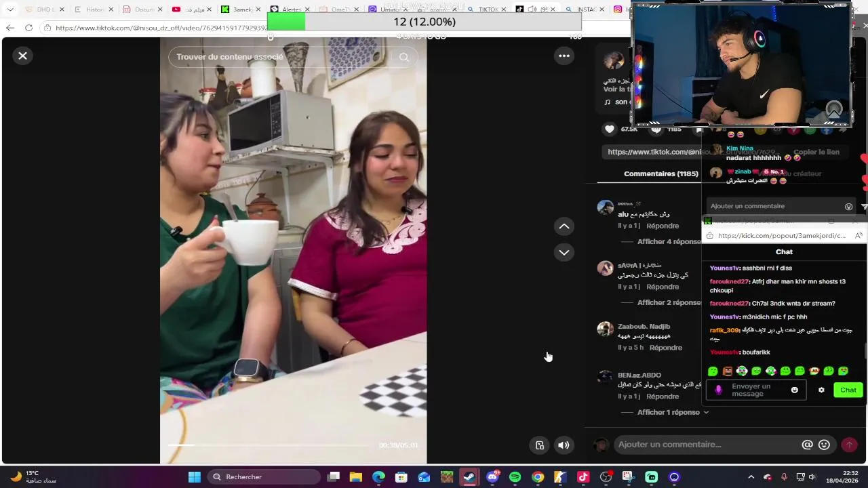Open File Explorer from the taskbar
The image size is (868, 488).
click(x=355, y=477)
